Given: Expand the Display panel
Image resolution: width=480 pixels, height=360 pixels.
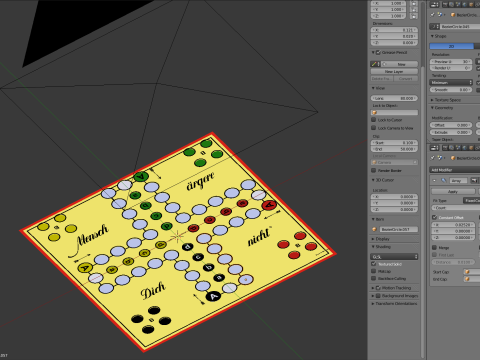Looking at the screenshot, I should (x=373, y=239).
